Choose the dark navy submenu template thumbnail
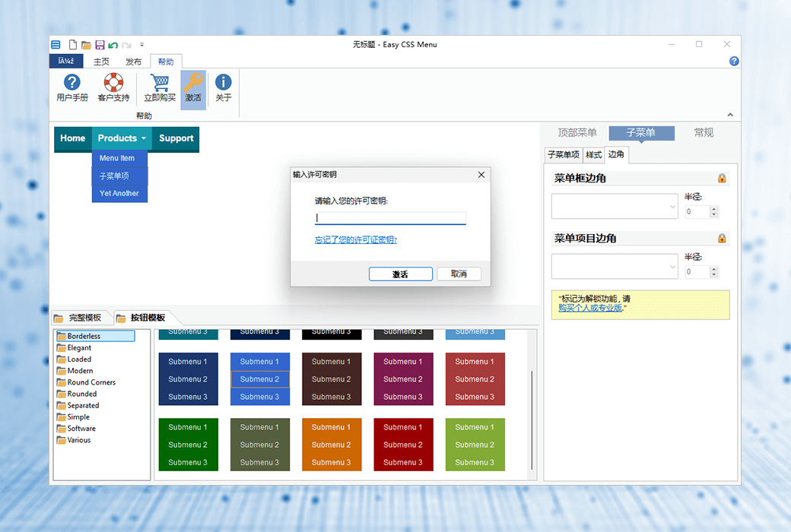Viewport: 791px width, 532px height. click(x=188, y=379)
